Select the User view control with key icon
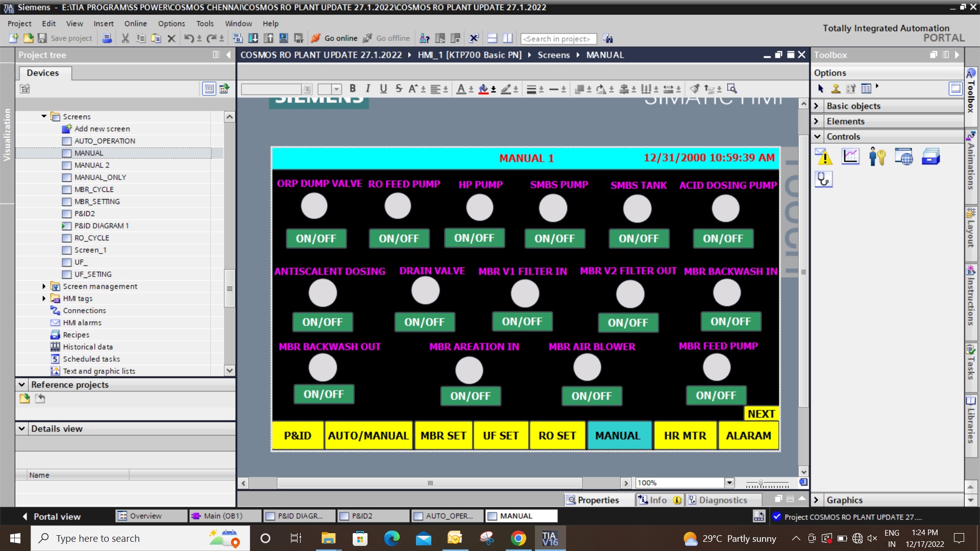 click(877, 157)
